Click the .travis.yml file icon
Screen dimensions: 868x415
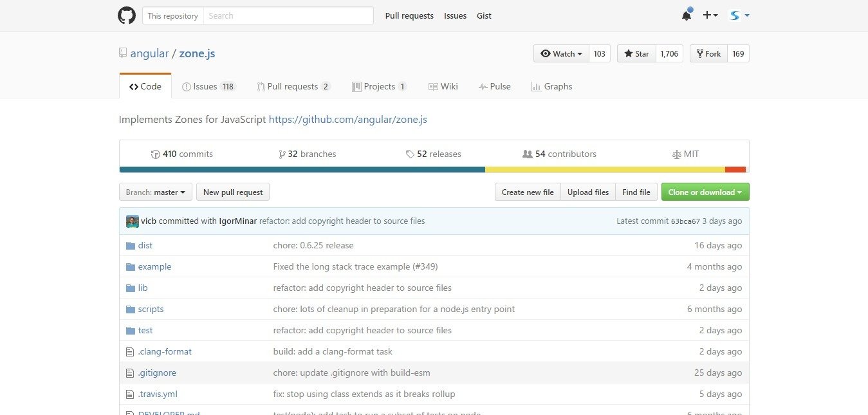tap(130, 394)
